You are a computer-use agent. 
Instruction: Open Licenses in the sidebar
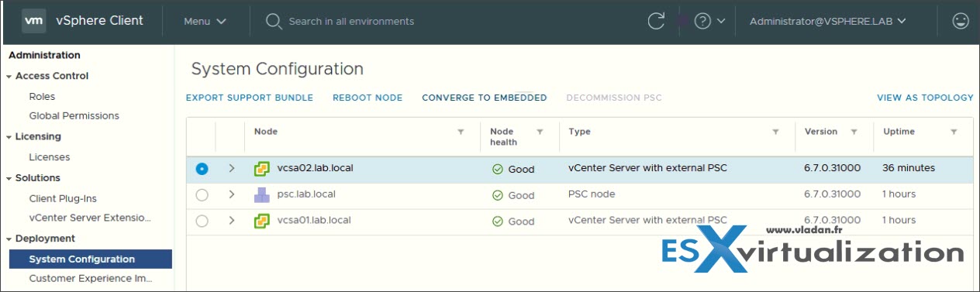click(50, 157)
